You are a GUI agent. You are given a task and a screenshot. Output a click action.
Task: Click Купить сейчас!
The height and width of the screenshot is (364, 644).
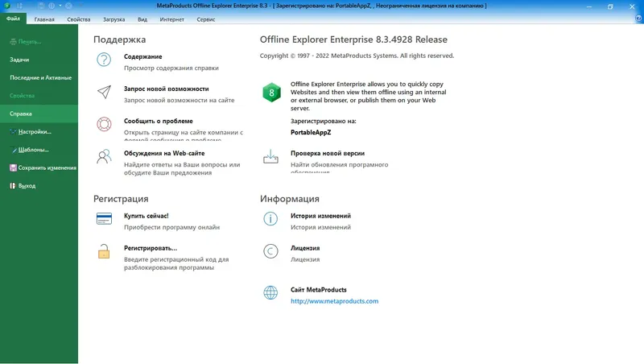point(147,216)
